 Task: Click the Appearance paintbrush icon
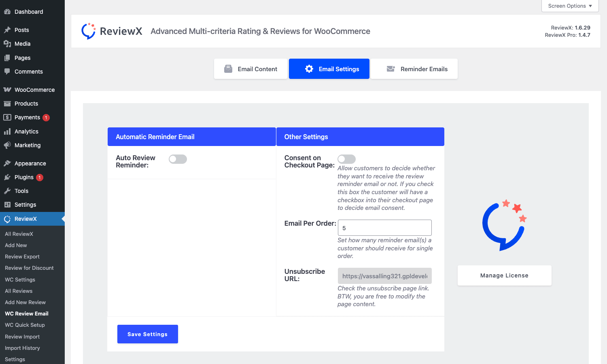click(x=7, y=163)
